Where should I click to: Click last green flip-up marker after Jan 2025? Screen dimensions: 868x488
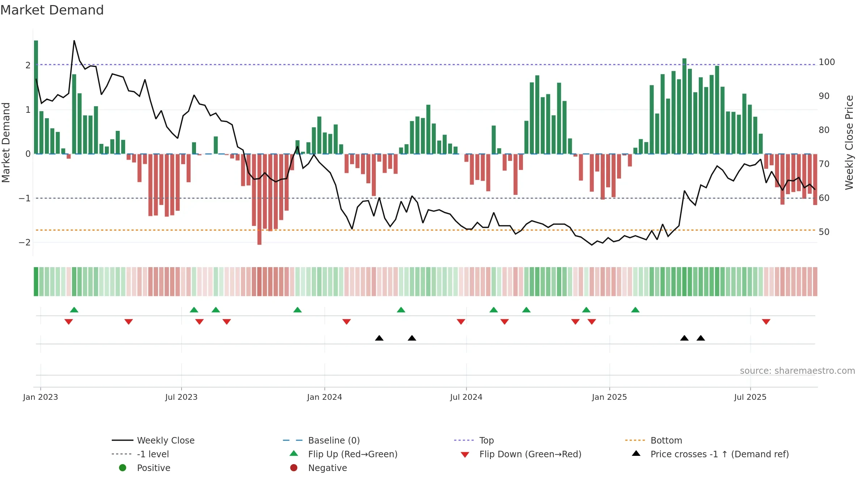point(635,310)
